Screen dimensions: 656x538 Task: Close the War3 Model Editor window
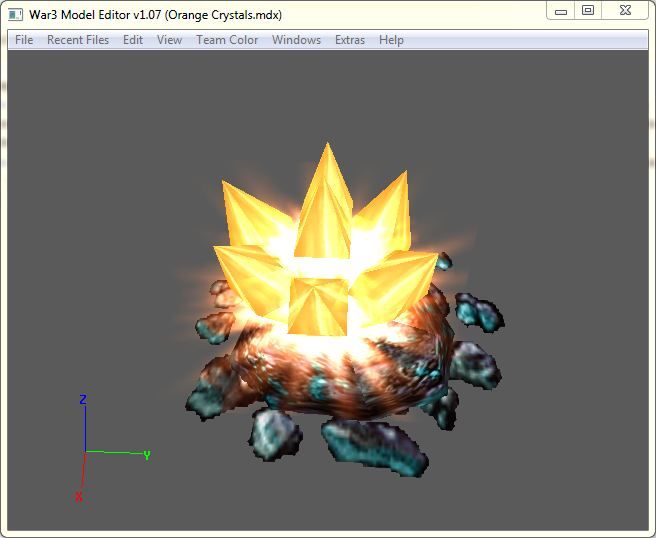click(x=625, y=10)
